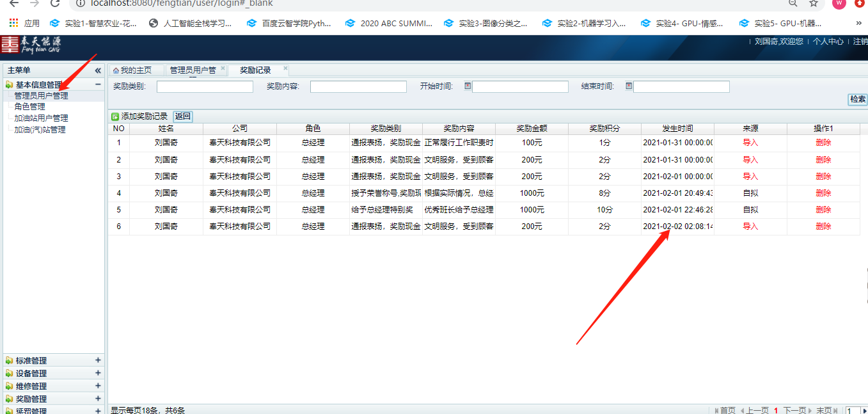Click the browser reload icon
The height and width of the screenshot is (414, 868).
click(55, 3)
